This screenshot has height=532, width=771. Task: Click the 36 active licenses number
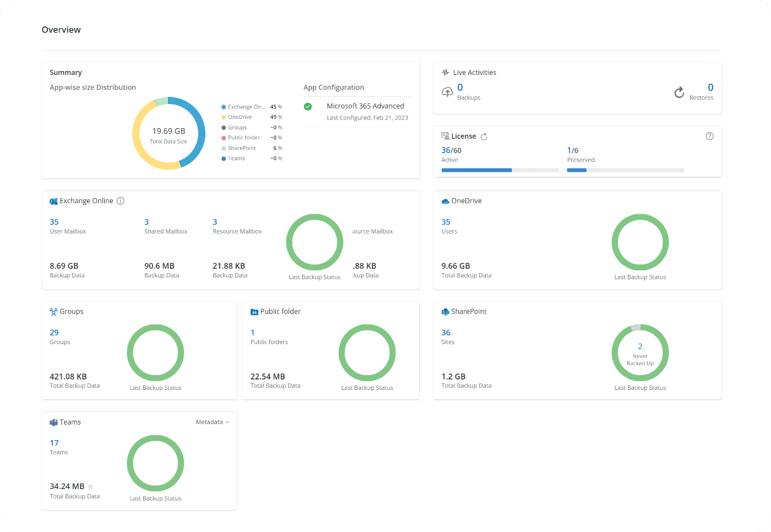tap(446, 150)
